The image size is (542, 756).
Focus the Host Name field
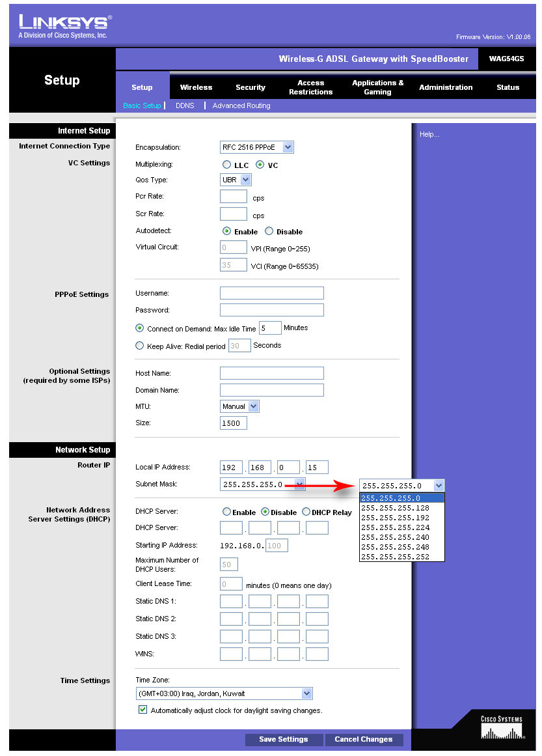click(x=272, y=373)
